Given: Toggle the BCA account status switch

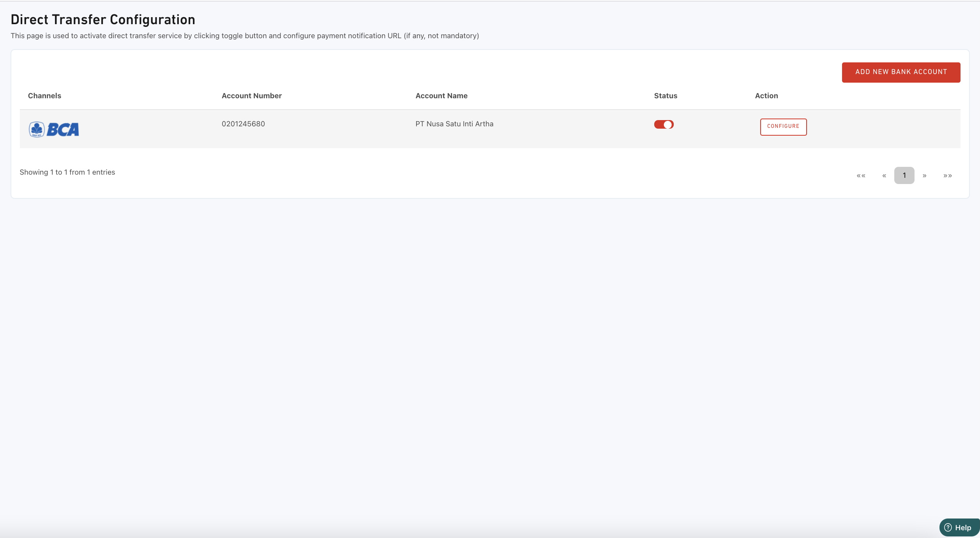Looking at the screenshot, I should coord(664,124).
